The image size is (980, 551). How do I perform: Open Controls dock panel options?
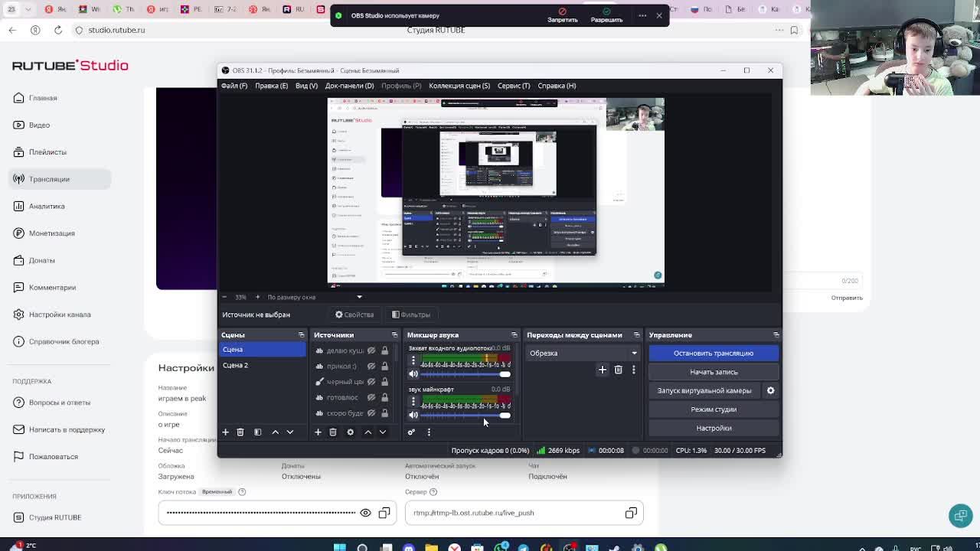(x=776, y=335)
